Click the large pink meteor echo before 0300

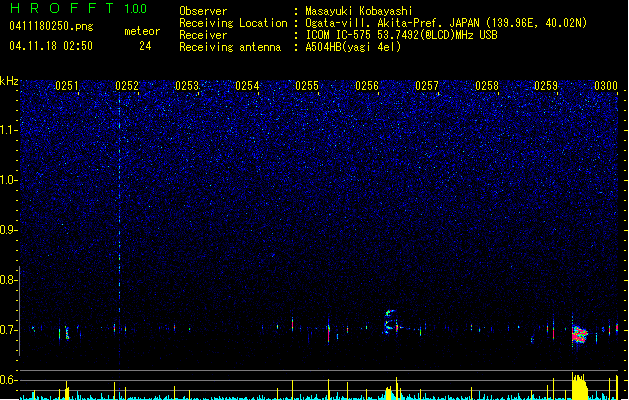pos(580,334)
